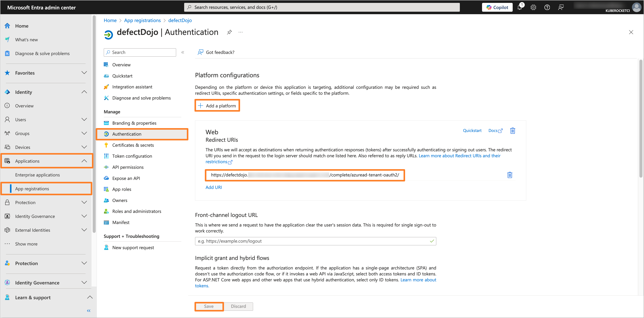Open API permissions menu item
This screenshot has width=644, height=318.
128,167
